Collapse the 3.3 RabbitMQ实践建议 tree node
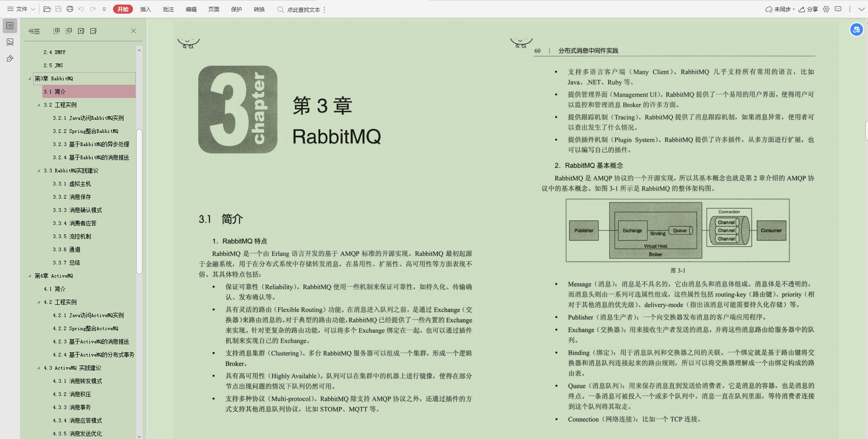This screenshot has height=439, width=868. pyautogui.click(x=39, y=171)
